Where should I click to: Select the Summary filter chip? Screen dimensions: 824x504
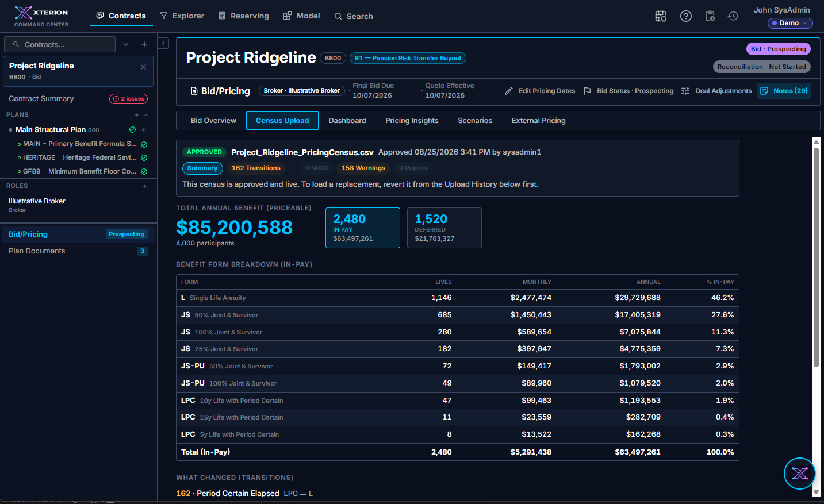pyautogui.click(x=202, y=168)
